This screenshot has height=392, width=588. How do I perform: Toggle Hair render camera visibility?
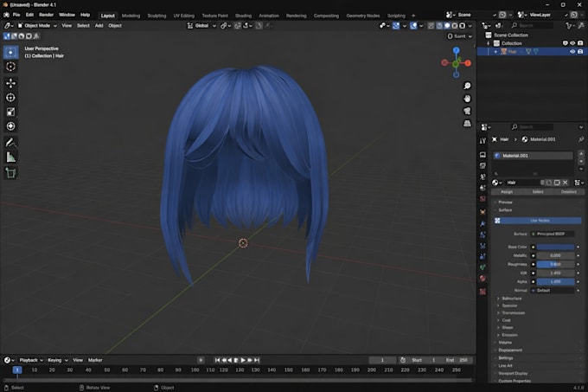(580, 51)
